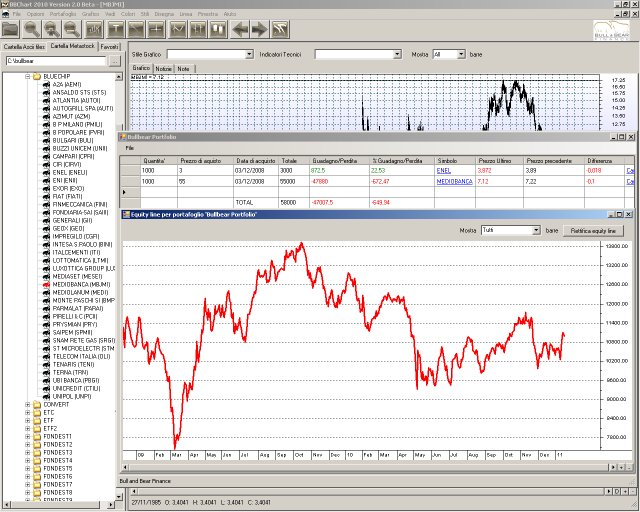The height and width of the screenshot is (512, 640).
Task: Open the Indicatori Tecnici dropdown
Action: [398, 54]
